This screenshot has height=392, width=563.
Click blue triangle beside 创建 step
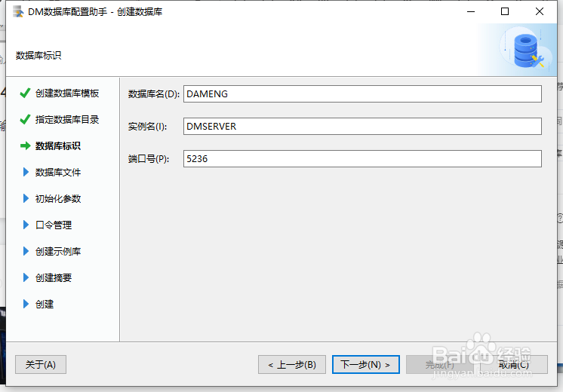coord(26,304)
